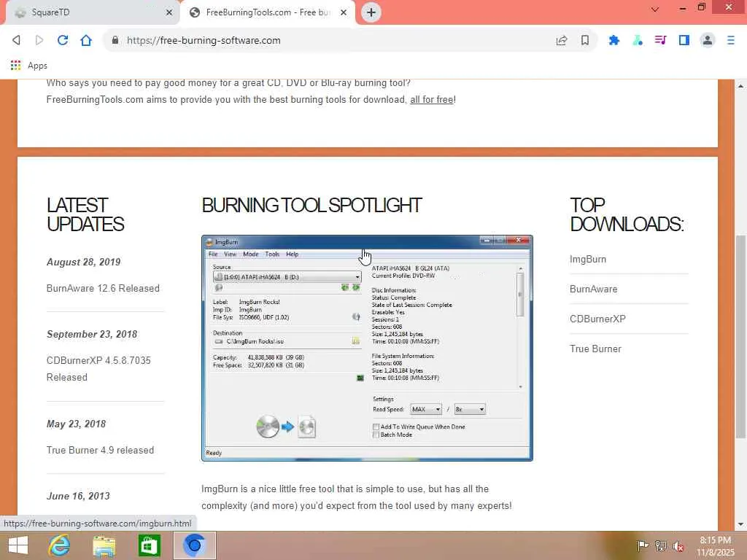Close the SquareTD tab
The width and height of the screenshot is (747, 560).
pos(169,12)
